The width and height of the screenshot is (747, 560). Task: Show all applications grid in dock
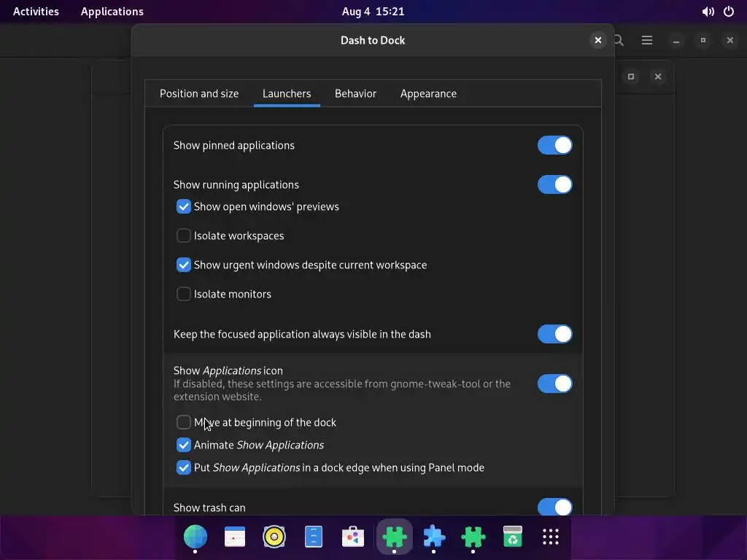551,537
